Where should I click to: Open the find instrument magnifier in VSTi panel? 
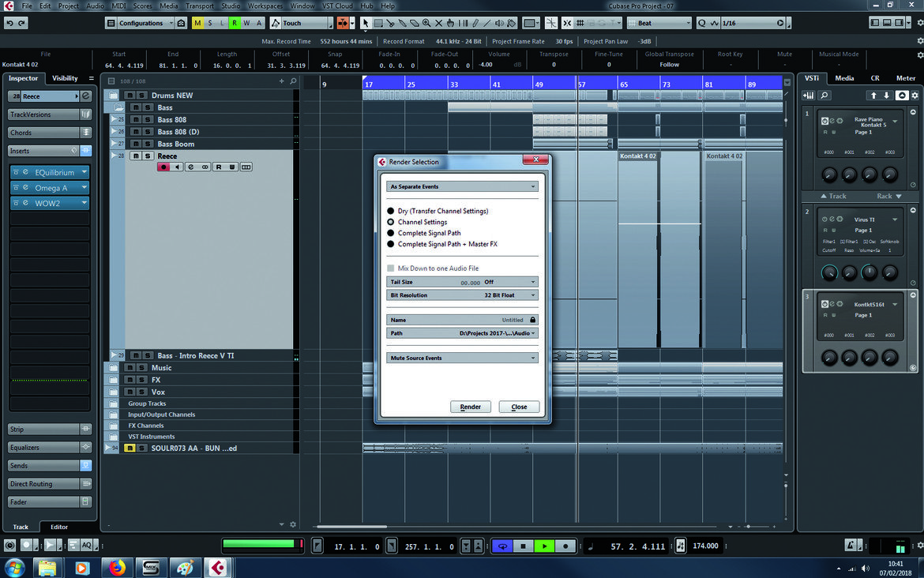coord(824,96)
